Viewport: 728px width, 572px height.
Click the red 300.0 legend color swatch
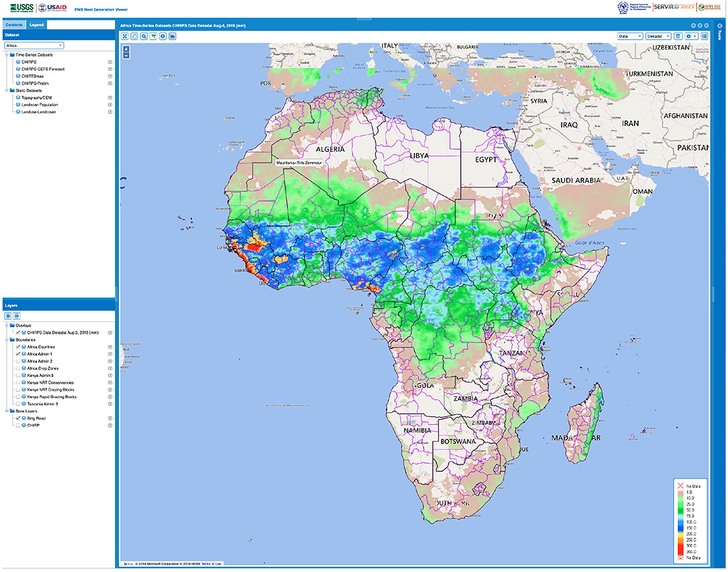click(679, 546)
